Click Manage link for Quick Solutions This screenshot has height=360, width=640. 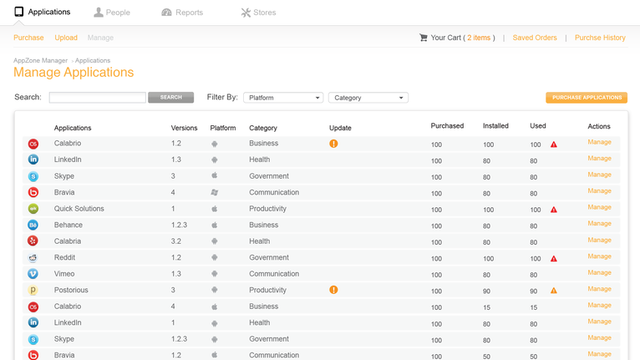coord(599,207)
